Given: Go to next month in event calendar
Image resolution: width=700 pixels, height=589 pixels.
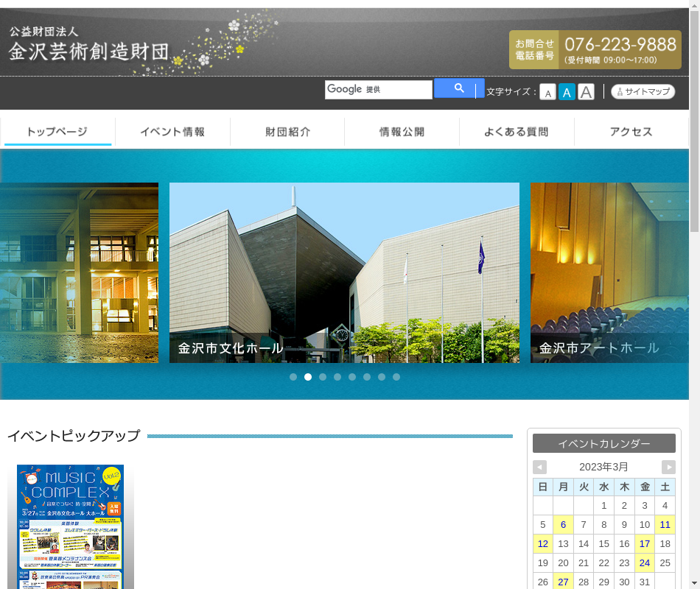Looking at the screenshot, I should pyautogui.click(x=668, y=467).
